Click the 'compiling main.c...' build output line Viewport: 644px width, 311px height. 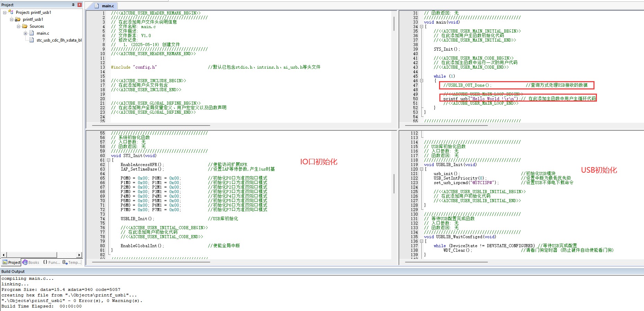point(28,278)
